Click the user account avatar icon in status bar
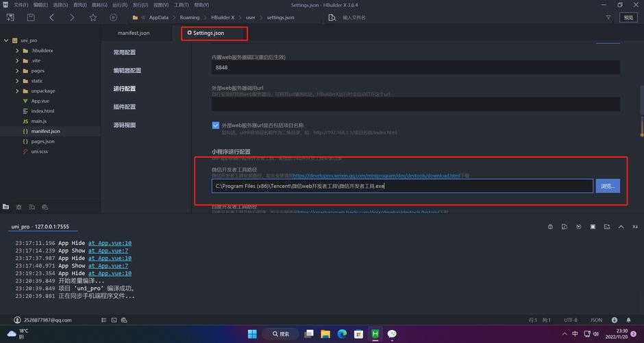Viewport: 644px width, 343px height. [x=17, y=320]
